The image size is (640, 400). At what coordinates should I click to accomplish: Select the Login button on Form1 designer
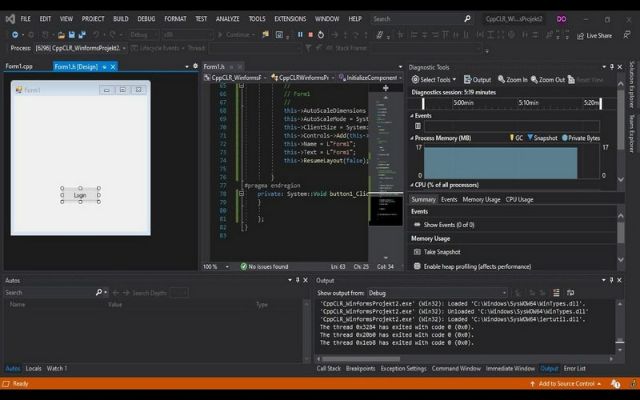pyautogui.click(x=80, y=195)
